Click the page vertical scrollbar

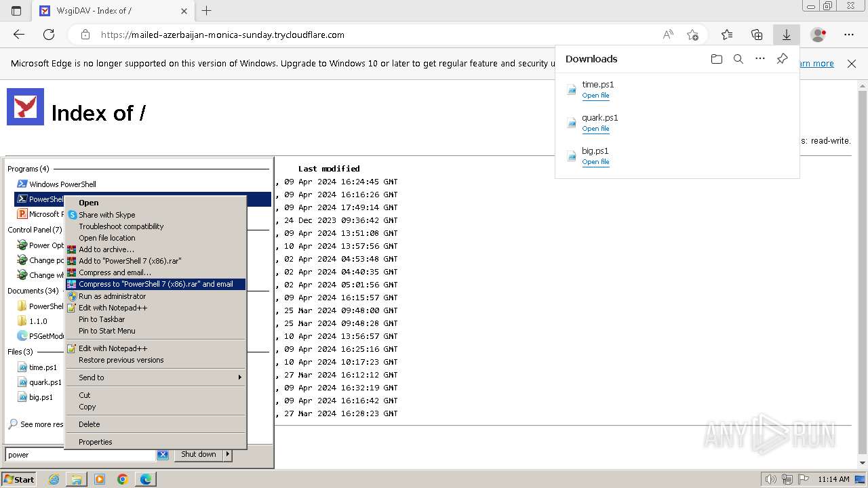(x=862, y=271)
